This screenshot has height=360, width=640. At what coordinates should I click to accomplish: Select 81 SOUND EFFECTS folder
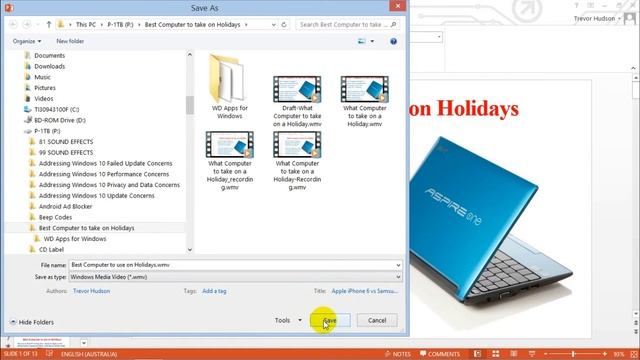click(66, 142)
